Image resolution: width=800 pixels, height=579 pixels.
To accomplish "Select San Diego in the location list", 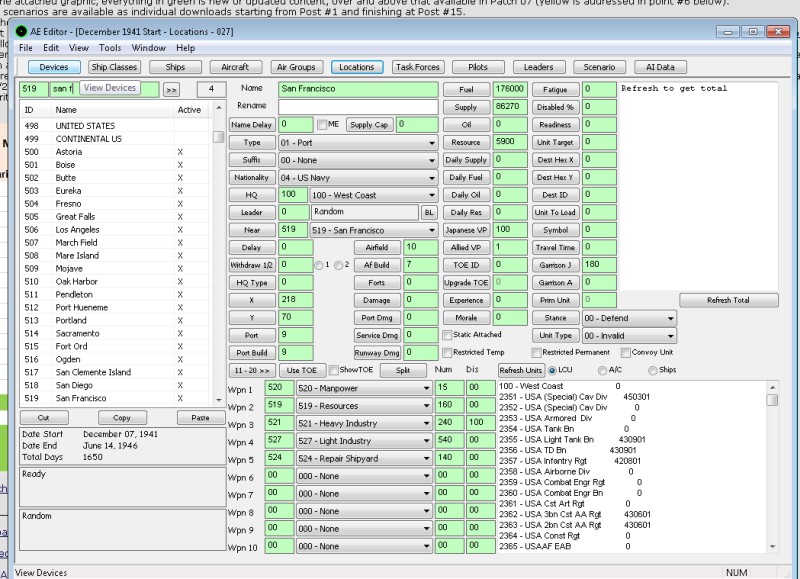I will click(x=116, y=386).
